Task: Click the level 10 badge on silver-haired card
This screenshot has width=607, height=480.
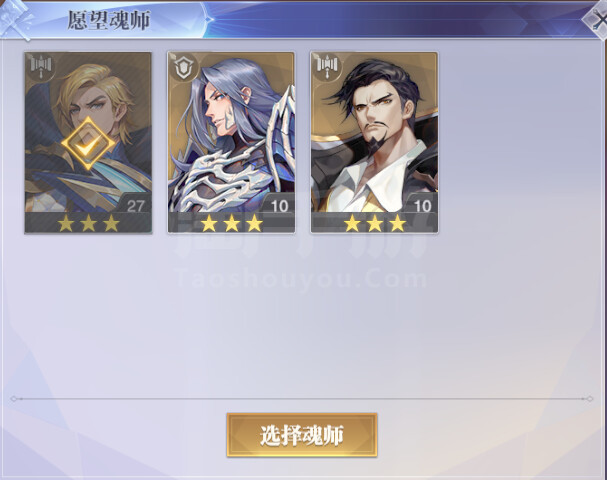Action: click(x=279, y=206)
